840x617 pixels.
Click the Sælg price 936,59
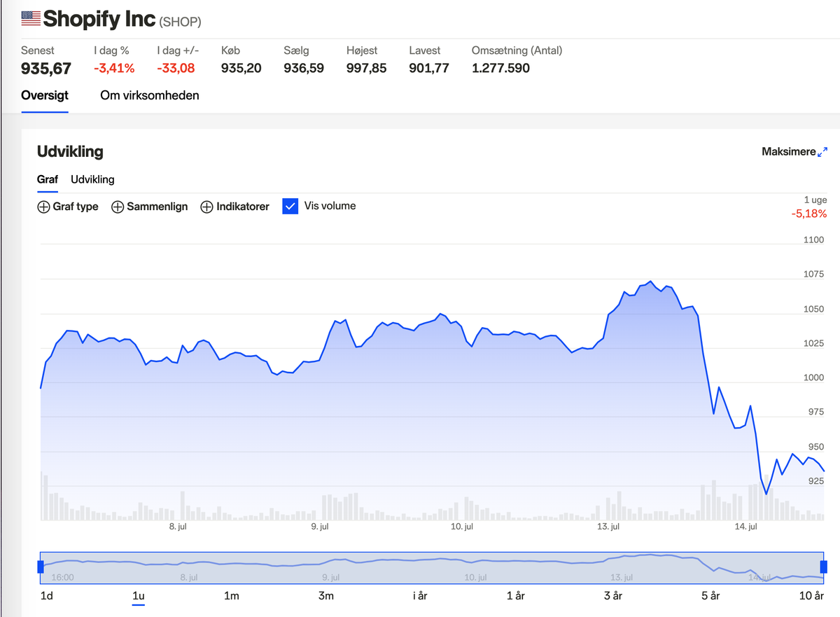[304, 68]
